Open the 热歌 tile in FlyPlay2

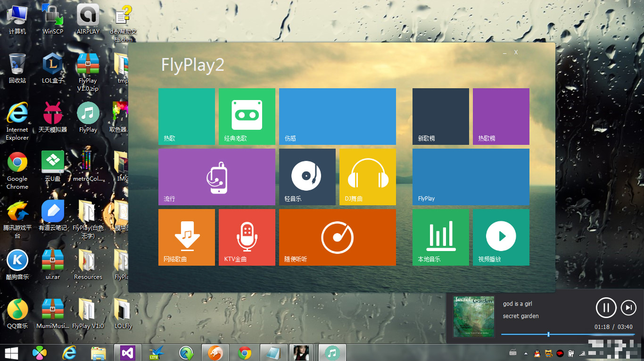[x=186, y=117]
